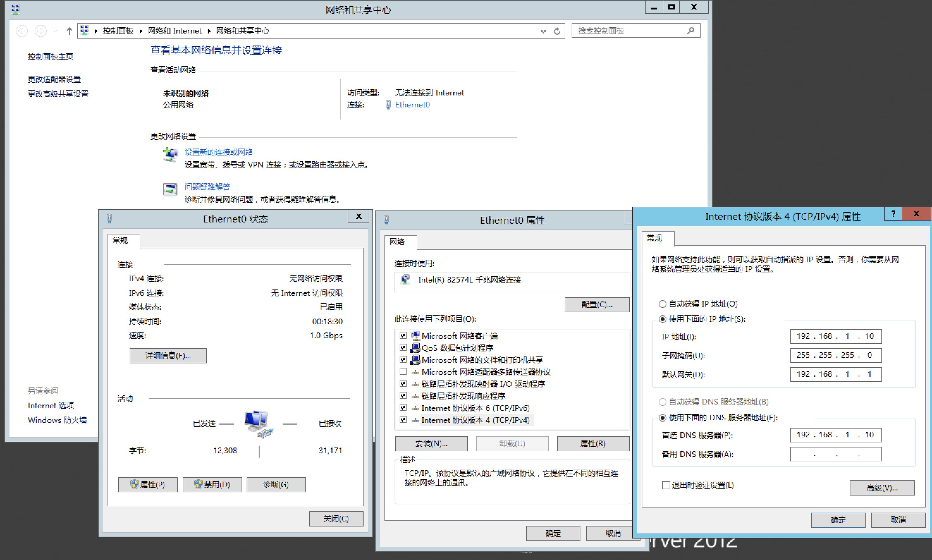The image size is (932, 560).
Task: Click the help question mark in IPv4 dialog
Action: pyautogui.click(x=893, y=214)
